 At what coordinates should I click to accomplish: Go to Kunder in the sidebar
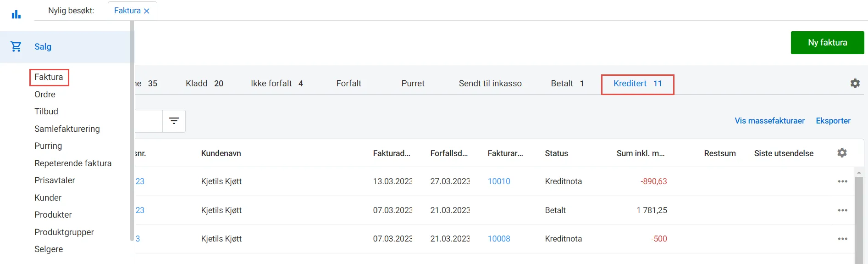pyautogui.click(x=48, y=198)
